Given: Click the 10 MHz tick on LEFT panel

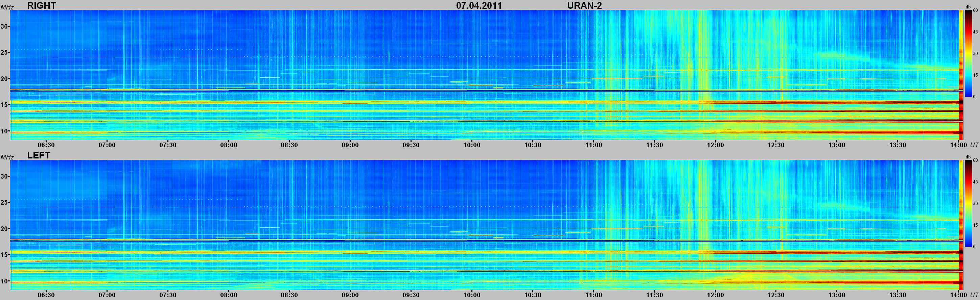Looking at the screenshot, I should point(5,281).
